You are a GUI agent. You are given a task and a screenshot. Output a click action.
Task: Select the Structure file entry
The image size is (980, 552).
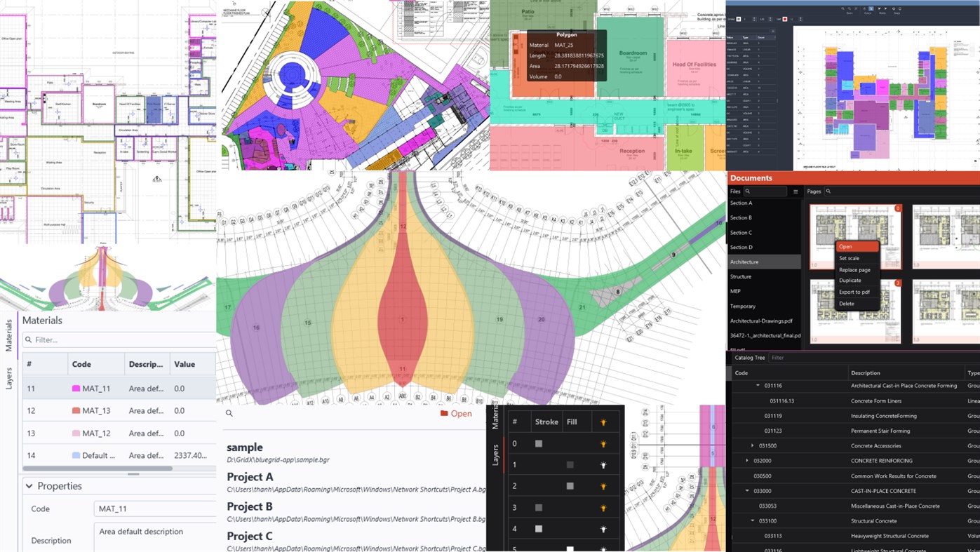click(x=765, y=276)
